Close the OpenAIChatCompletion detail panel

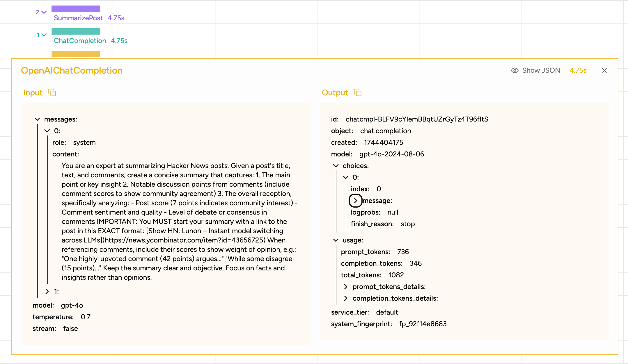click(604, 70)
